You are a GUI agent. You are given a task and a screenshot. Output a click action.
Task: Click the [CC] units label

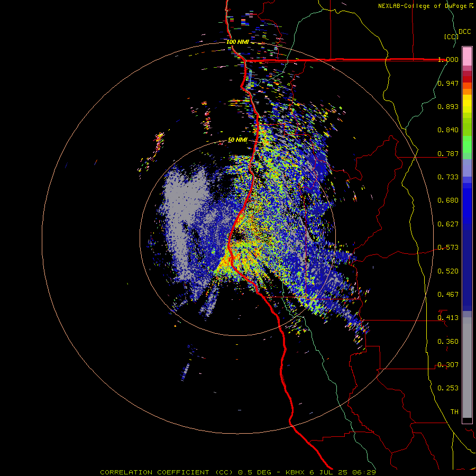click(451, 36)
